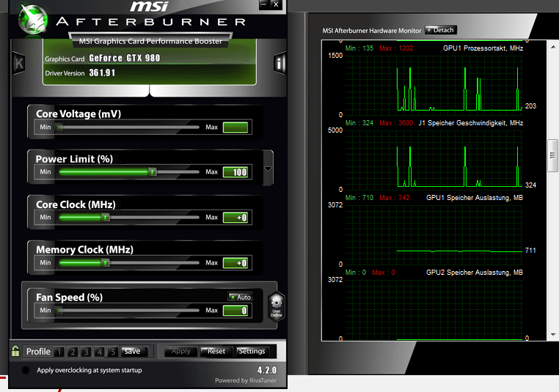Click the GPU2 Speicher Auslastung graph
The width and height of the screenshot is (559, 392).
pyautogui.click(x=434, y=310)
